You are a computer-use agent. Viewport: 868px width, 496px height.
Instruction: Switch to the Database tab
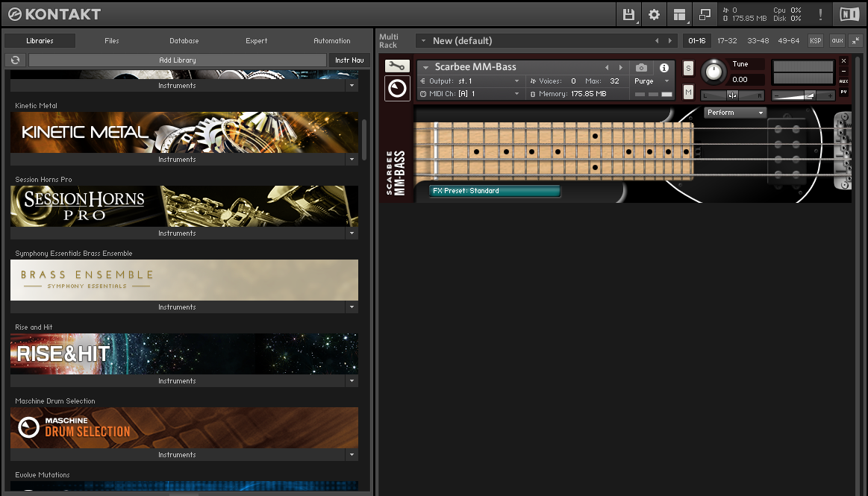184,40
